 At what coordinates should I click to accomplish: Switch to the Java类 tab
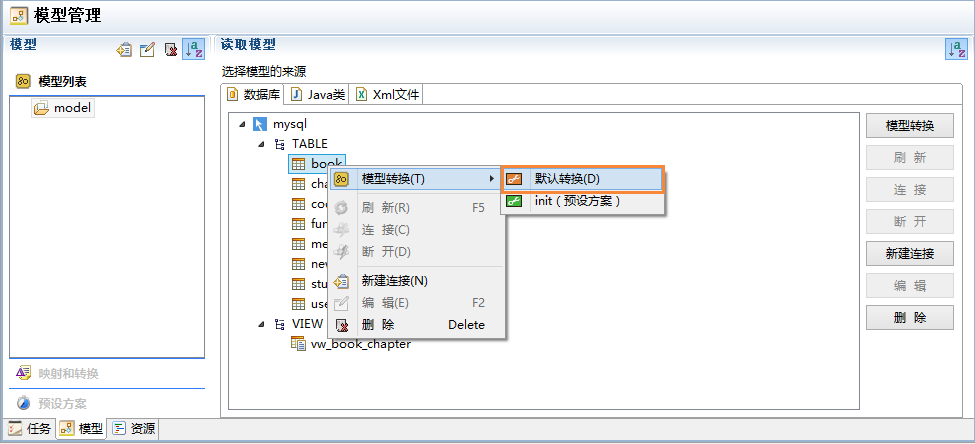[x=317, y=95]
